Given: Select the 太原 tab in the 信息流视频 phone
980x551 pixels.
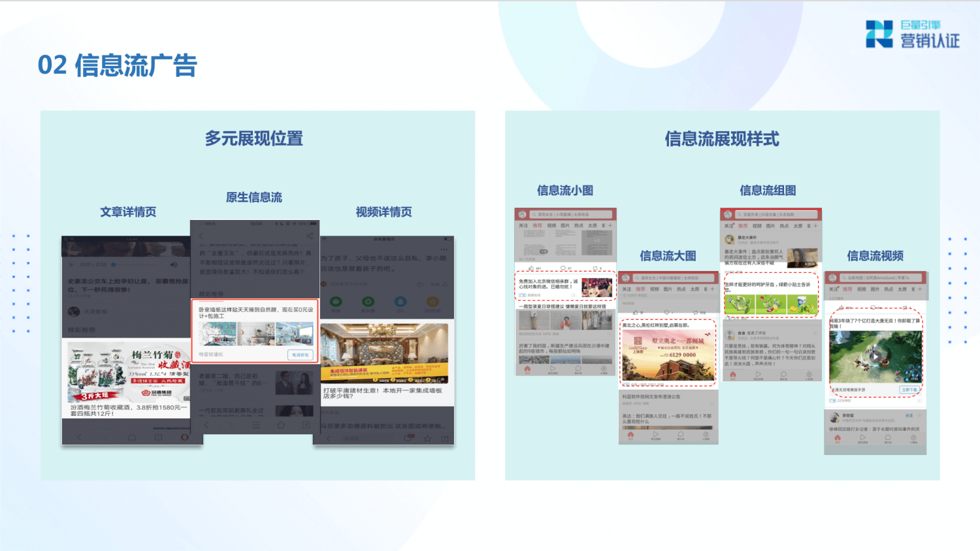Looking at the screenshot, I should 902,289.
